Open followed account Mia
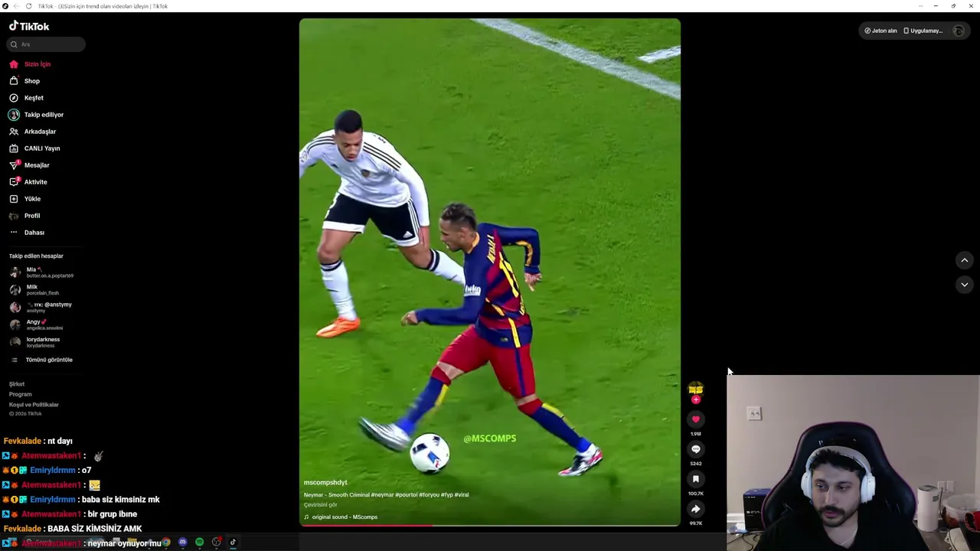This screenshot has height=551, width=980. [x=42, y=272]
